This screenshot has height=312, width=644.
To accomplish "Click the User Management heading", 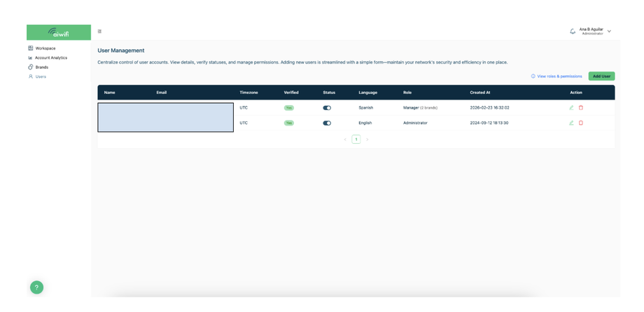I will coord(120,50).
